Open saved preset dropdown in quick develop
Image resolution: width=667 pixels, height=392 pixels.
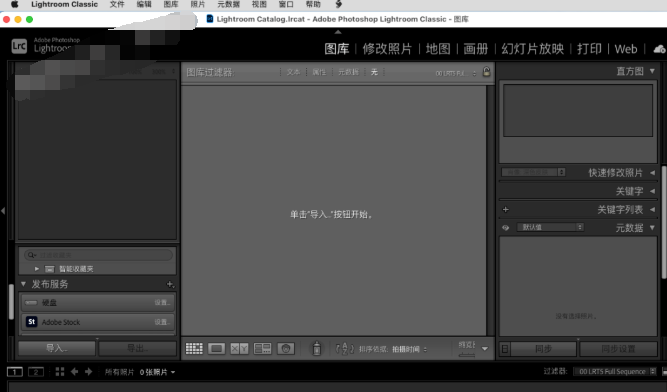tap(533, 172)
